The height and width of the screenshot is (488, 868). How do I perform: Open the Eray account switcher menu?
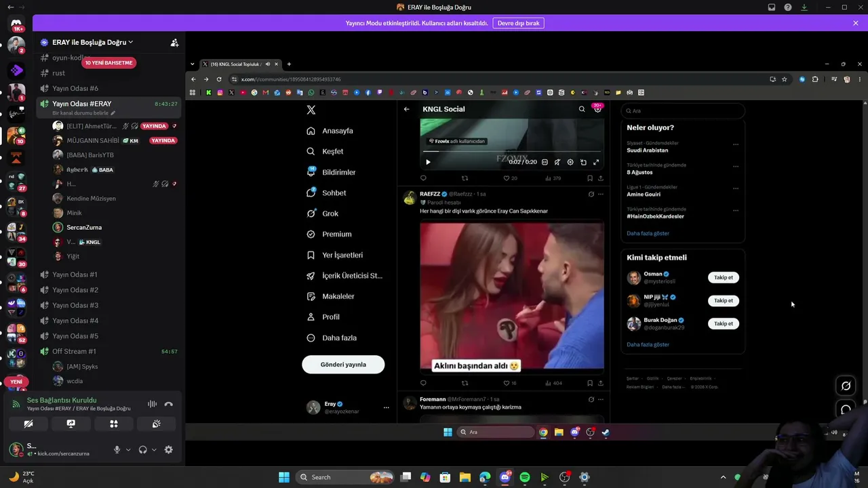(349, 407)
